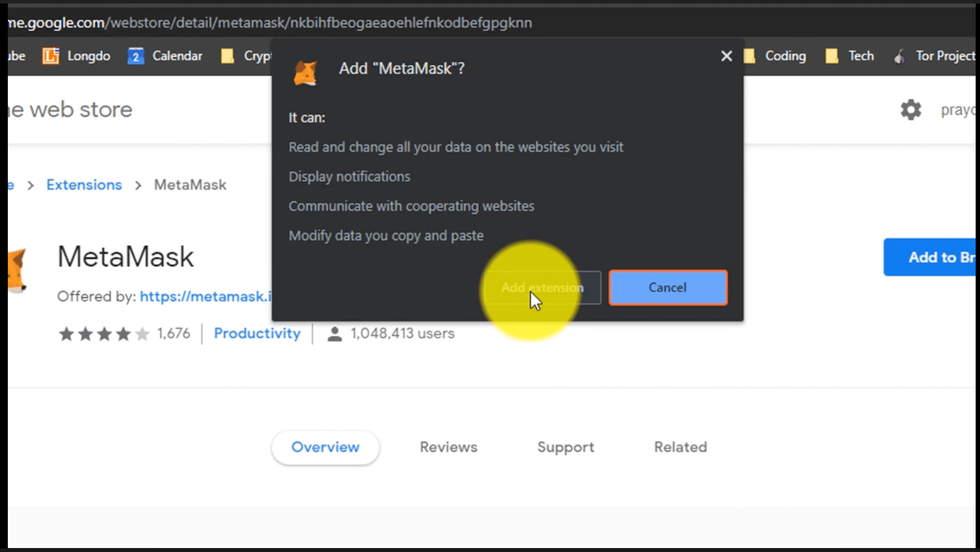
Task: Open the Longdo bookmark
Action: 76,56
